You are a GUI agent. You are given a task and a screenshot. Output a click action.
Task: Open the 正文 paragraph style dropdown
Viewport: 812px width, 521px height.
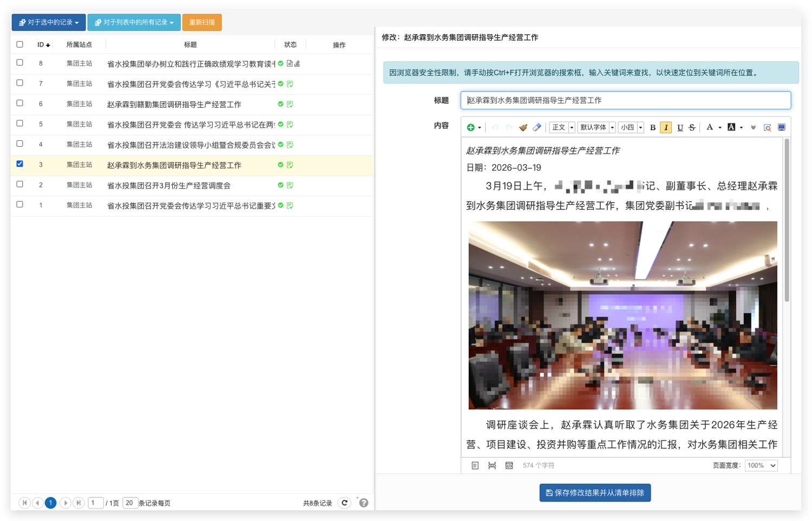[562, 127]
